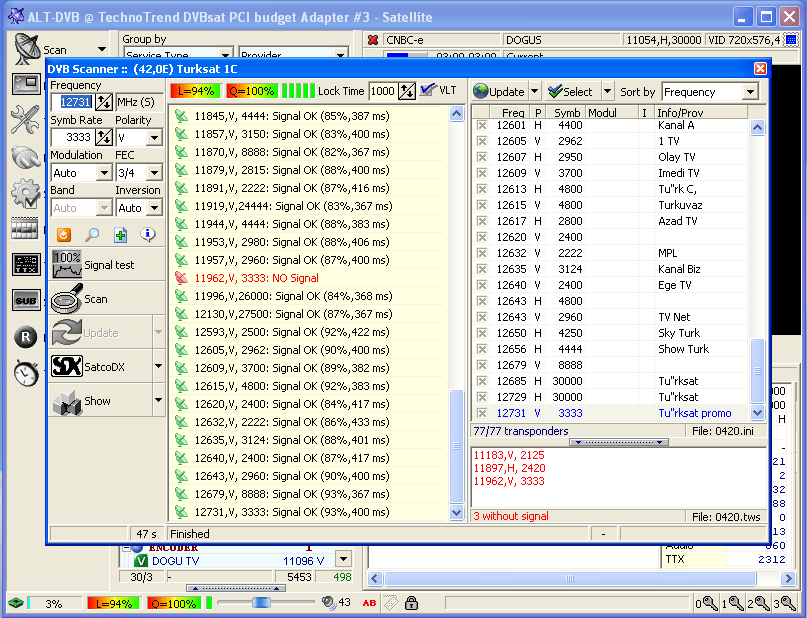Viewport: 807px width, 618px height.
Task: Click the Scan button in scanner panel
Action: tap(107, 298)
